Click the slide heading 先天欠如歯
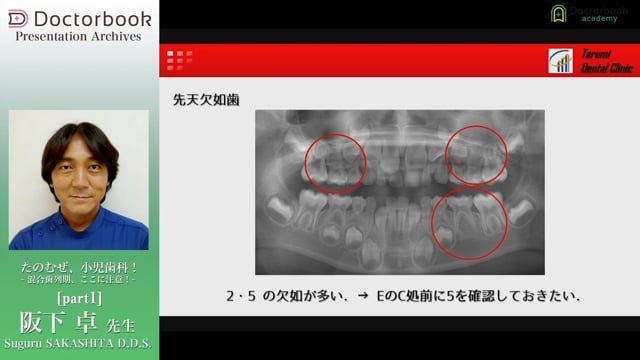Screen dimensions: 640x360 coord(206,100)
